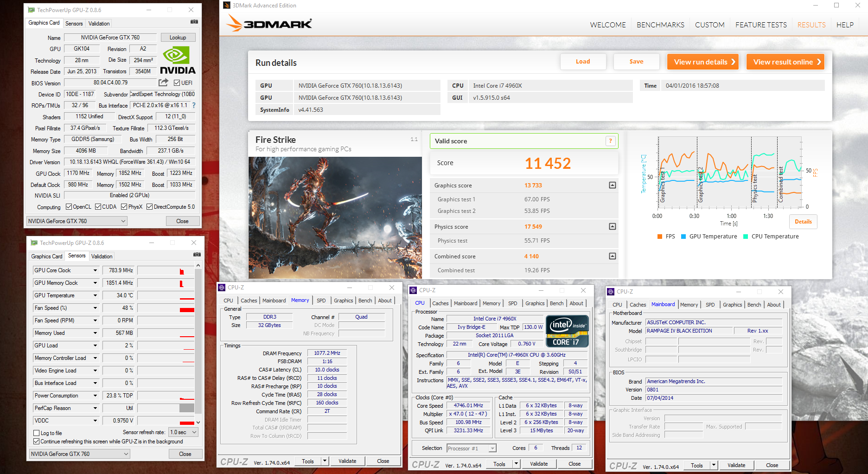Click the cyan CPU Temperature legend swatch
The image size is (868, 474).
click(x=746, y=237)
